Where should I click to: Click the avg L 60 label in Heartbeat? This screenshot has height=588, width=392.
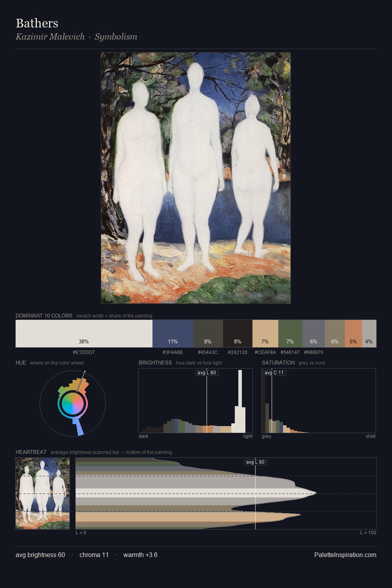255,462
